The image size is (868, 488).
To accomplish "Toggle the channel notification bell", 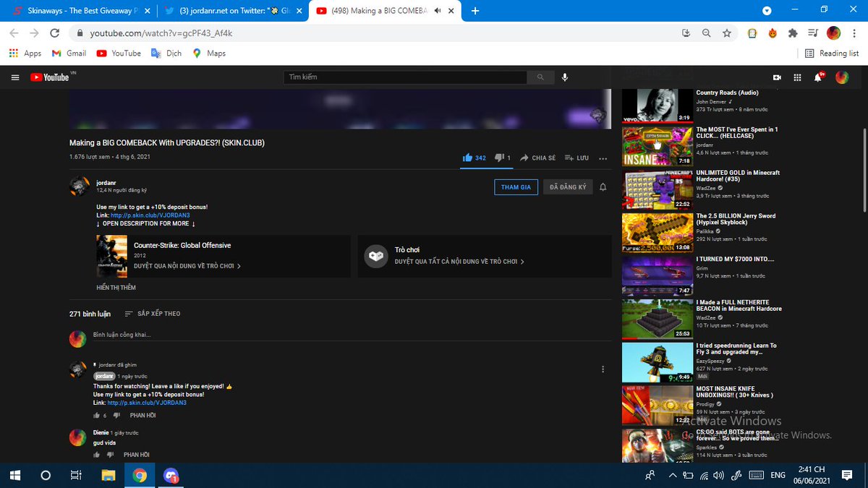I will click(603, 187).
